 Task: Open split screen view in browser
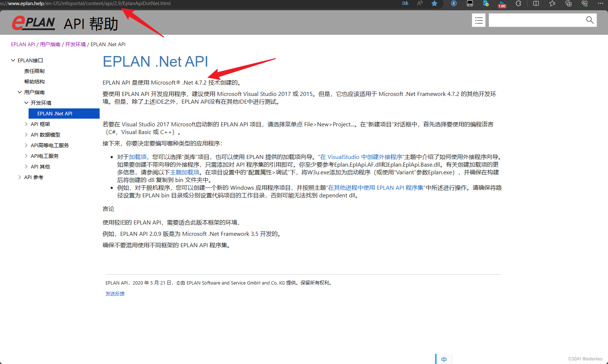[x=536, y=3]
